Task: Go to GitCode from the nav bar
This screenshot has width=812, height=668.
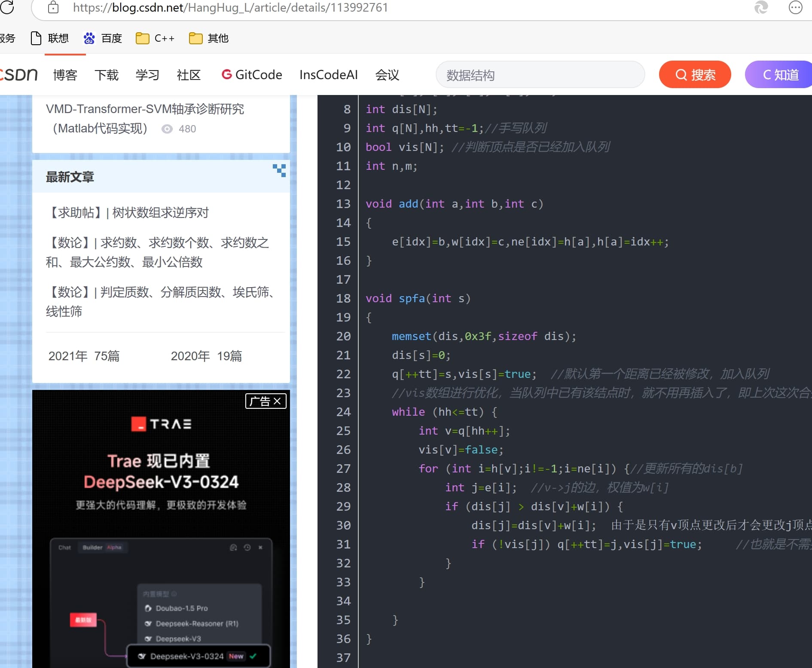Action: tap(252, 75)
